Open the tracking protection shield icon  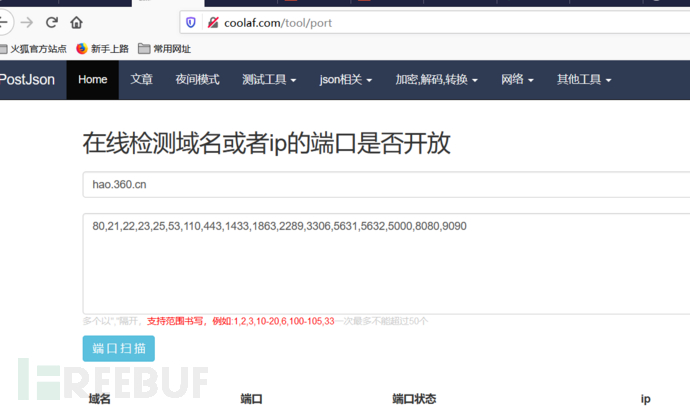point(191,22)
